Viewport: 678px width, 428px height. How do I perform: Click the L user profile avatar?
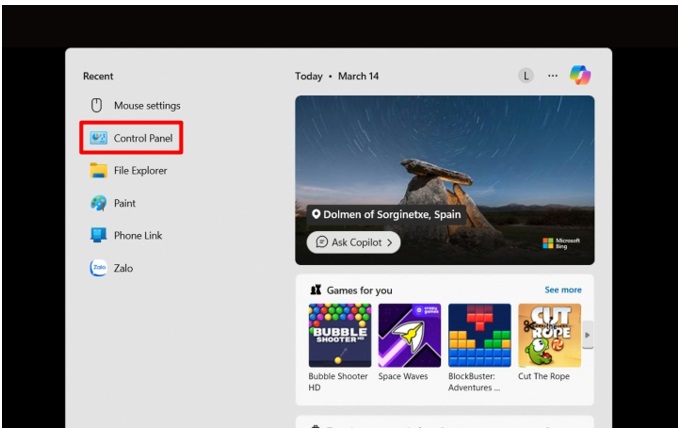tap(526, 76)
